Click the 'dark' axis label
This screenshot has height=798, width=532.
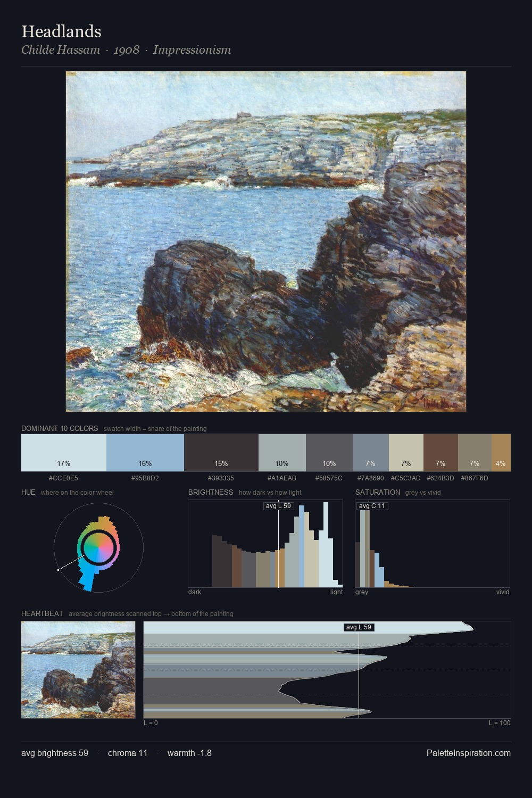point(195,592)
